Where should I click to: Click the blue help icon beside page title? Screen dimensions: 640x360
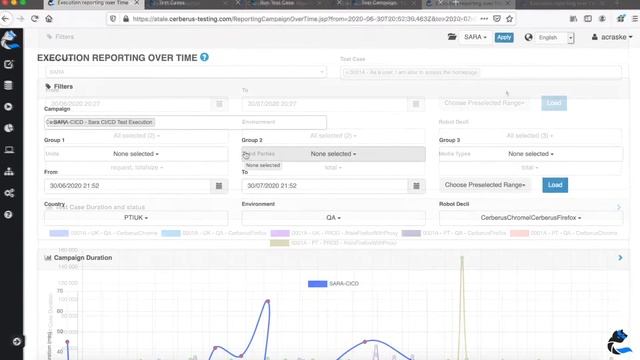[204, 57]
